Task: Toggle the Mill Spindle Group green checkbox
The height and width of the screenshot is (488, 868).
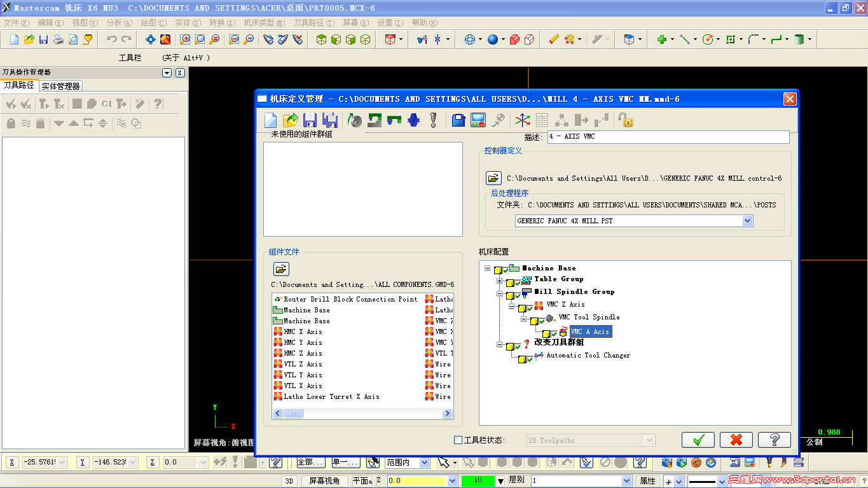Action: click(x=518, y=295)
